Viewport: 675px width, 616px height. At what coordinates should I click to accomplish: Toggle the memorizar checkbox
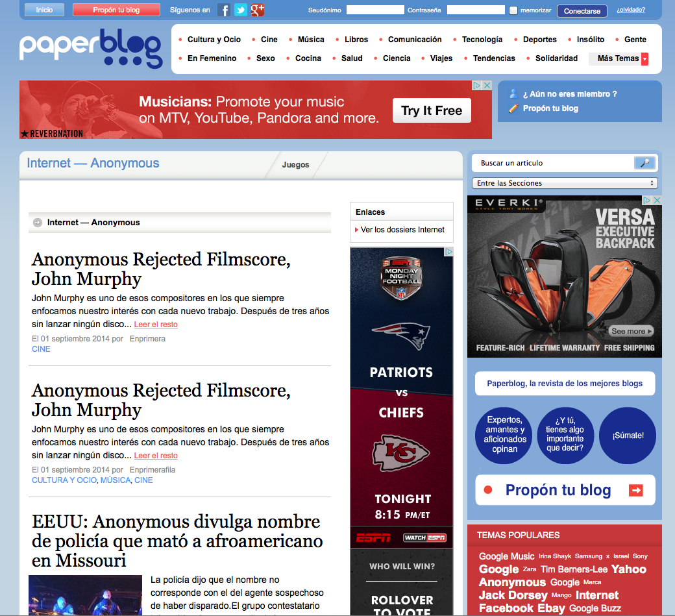point(513,10)
